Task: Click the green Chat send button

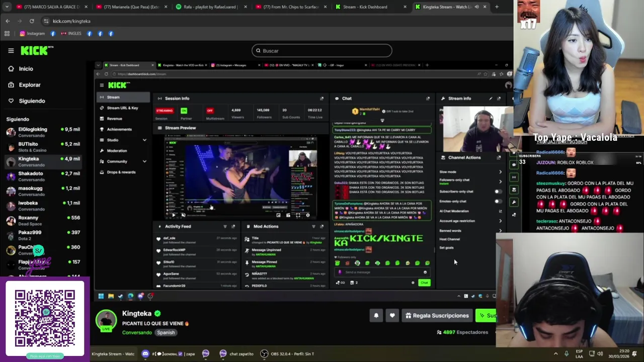Action: tap(424, 283)
